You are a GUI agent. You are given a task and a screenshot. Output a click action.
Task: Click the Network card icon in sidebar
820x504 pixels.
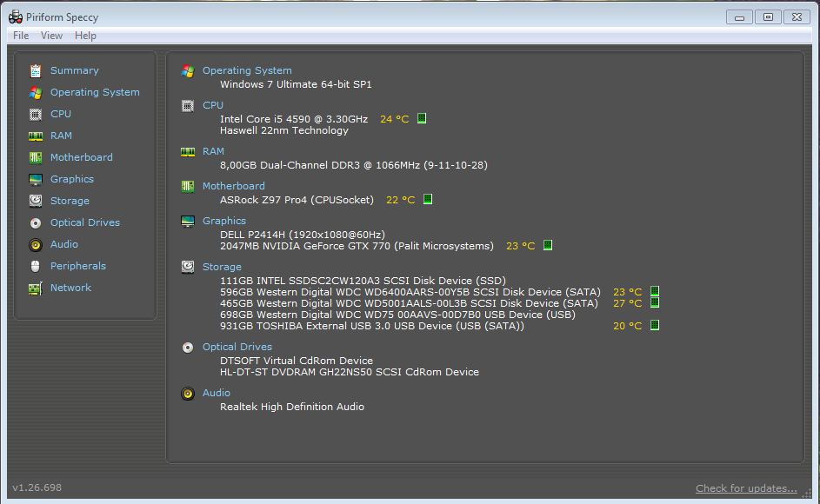point(35,288)
